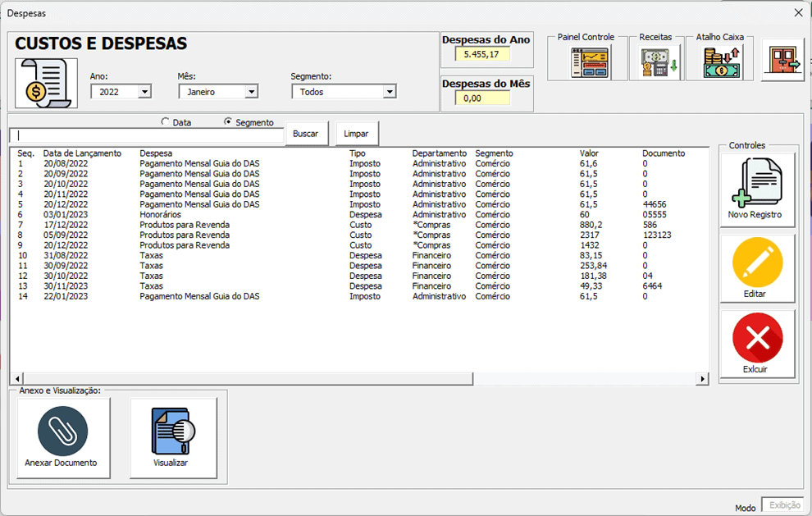Select the Data radio button
Screen dimensions: 812x516
click(166, 122)
